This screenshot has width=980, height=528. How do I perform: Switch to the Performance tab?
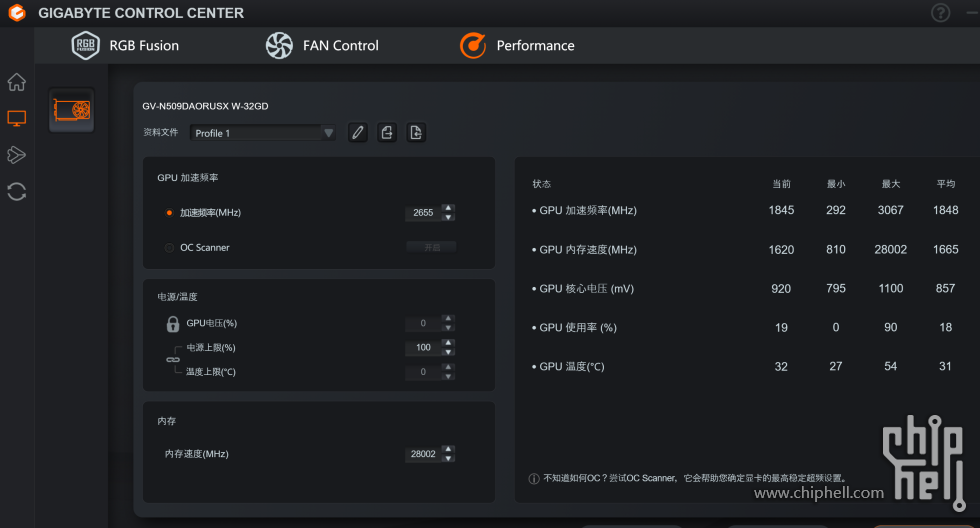coord(517,46)
